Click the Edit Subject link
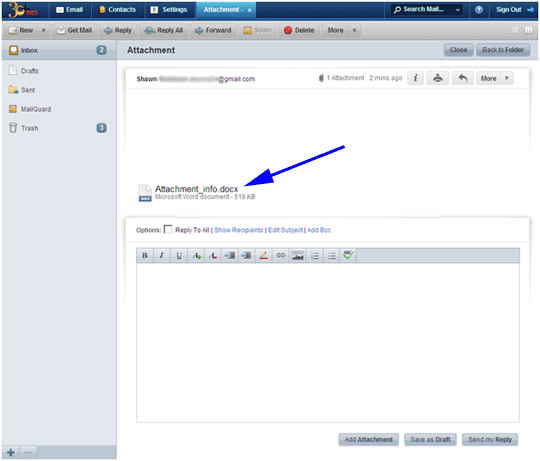Screen dimensions: 540x461 [x=285, y=230]
